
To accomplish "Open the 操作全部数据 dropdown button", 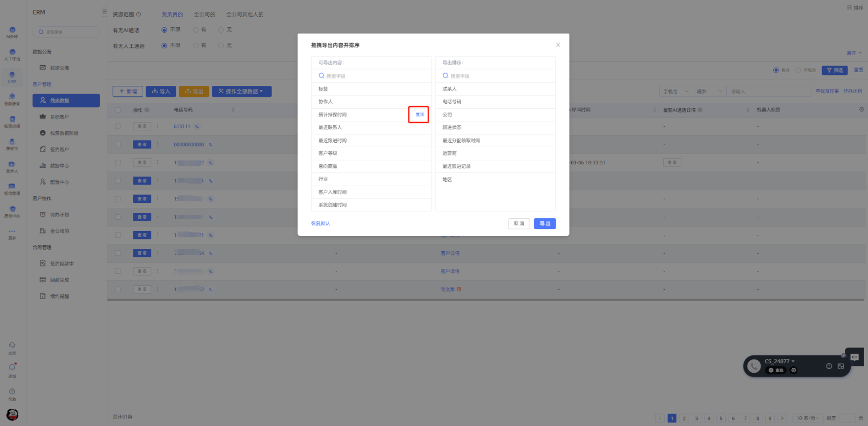I will (241, 91).
